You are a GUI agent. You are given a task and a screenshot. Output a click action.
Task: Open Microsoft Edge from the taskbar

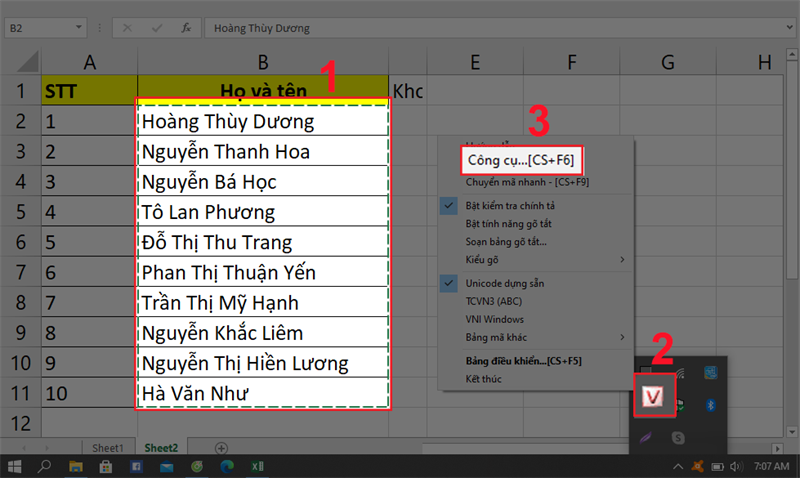(x=227, y=466)
